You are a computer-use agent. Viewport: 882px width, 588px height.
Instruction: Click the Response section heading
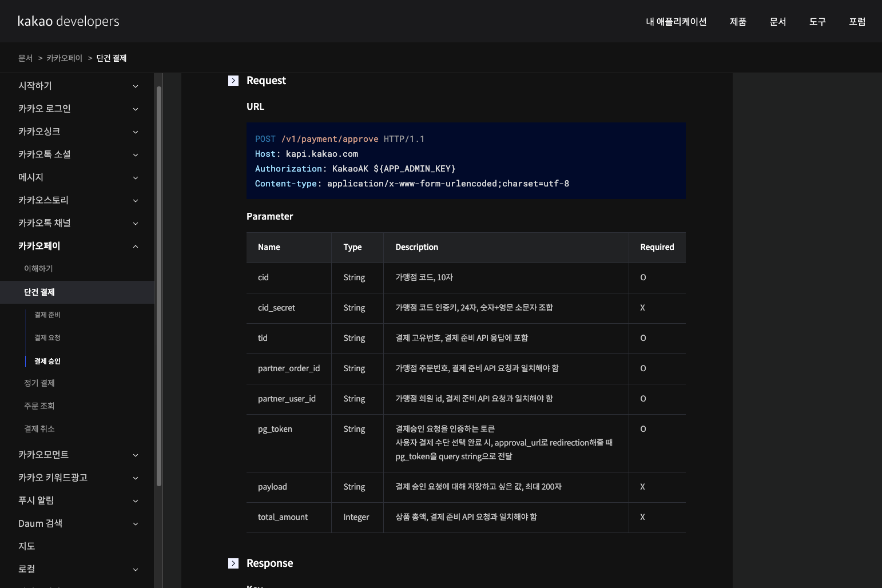[x=269, y=563]
